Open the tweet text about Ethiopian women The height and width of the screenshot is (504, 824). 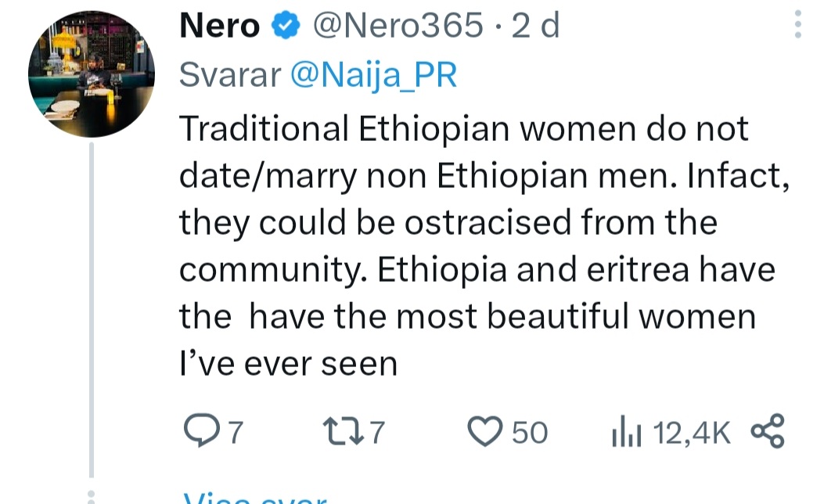coord(484,246)
